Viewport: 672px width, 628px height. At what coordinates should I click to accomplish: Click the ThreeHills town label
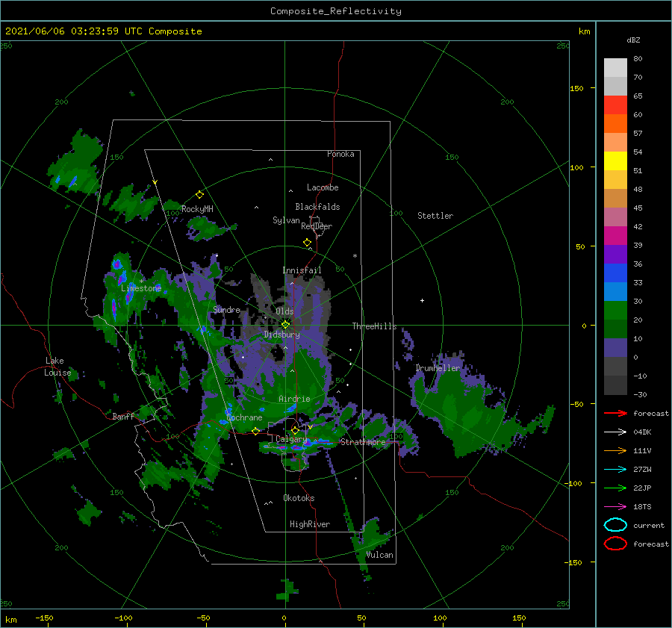[x=375, y=326]
